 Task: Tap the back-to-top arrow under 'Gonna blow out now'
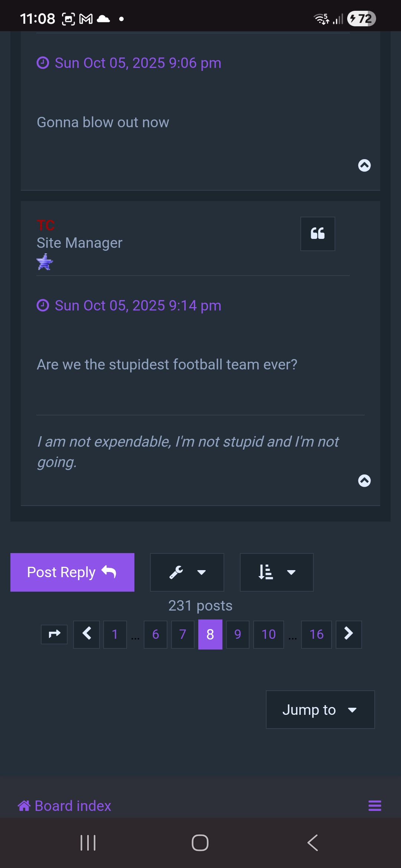point(364,165)
